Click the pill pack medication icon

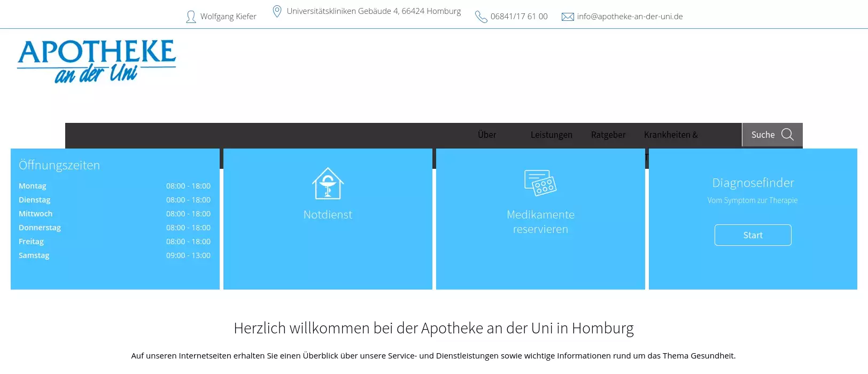540,183
